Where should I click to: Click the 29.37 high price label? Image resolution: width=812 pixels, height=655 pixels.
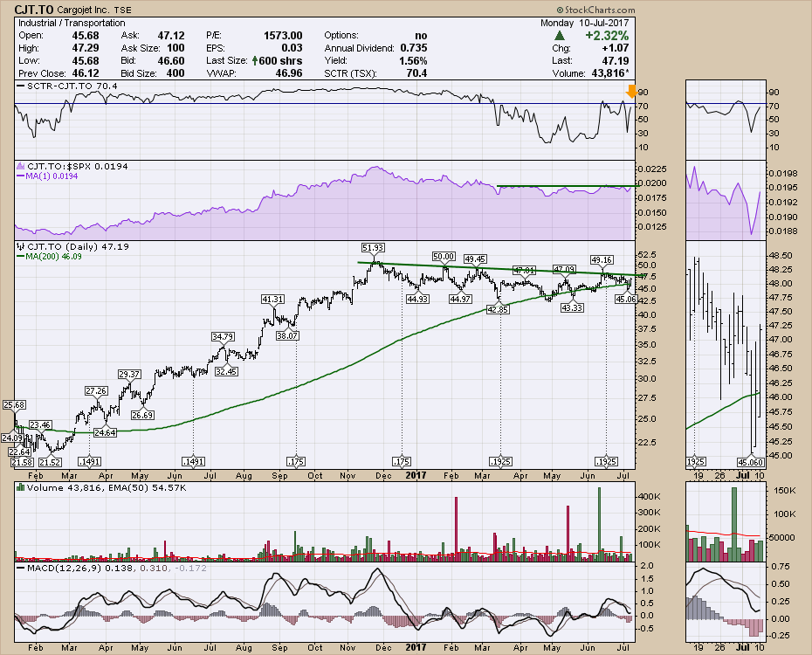click(129, 374)
